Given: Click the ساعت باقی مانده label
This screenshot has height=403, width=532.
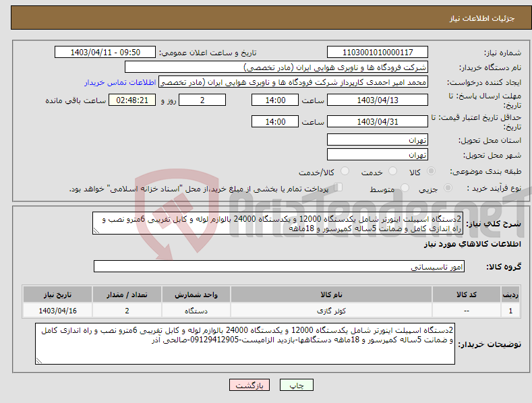Looking at the screenshot, I should pos(76,101).
